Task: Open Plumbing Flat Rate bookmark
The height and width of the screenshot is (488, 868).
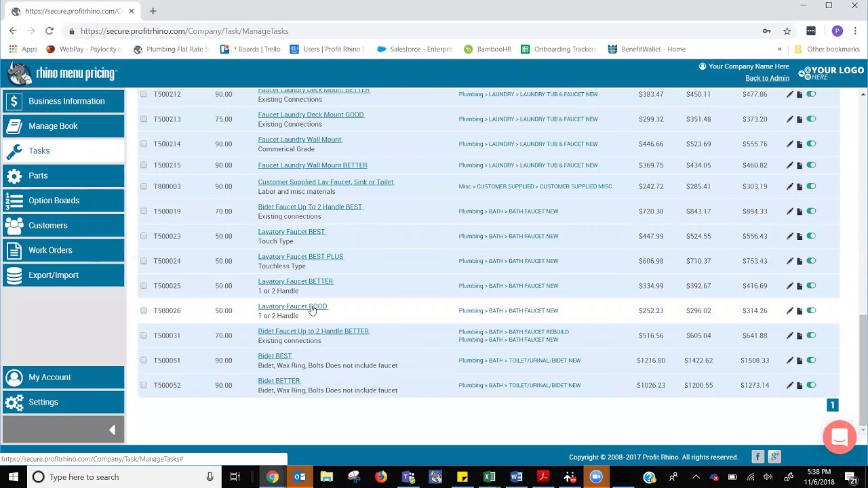Action: click(172, 49)
